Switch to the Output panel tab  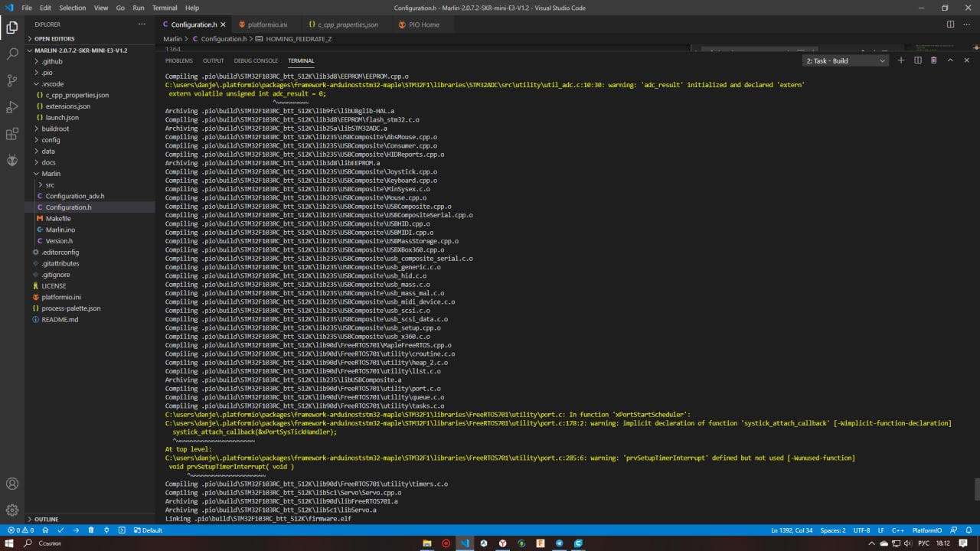pyautogui.click(x=214, y=60)
